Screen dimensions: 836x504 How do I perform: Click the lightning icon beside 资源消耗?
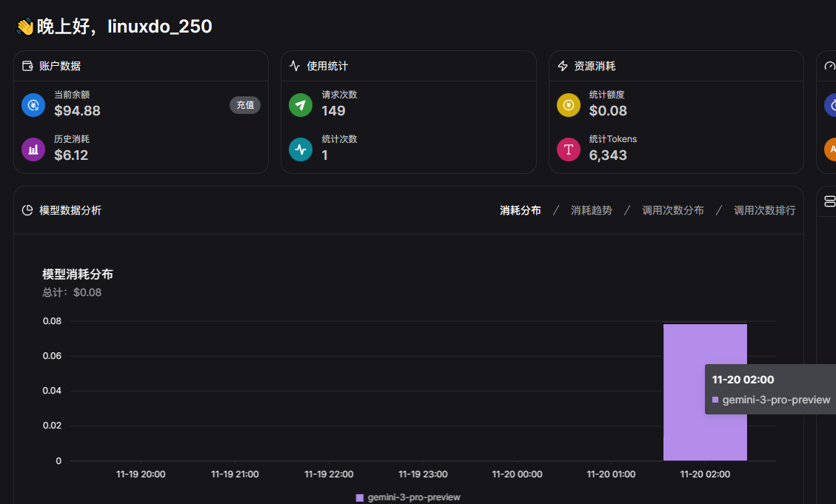coord(563,66)
